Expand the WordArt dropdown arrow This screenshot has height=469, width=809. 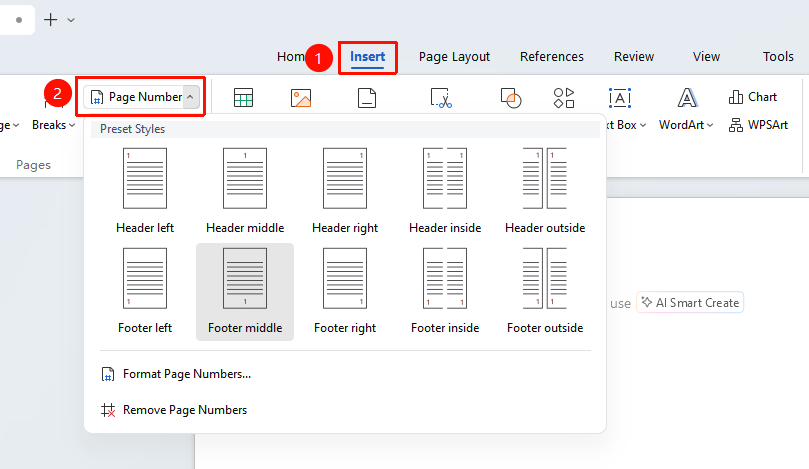[710, 125]
